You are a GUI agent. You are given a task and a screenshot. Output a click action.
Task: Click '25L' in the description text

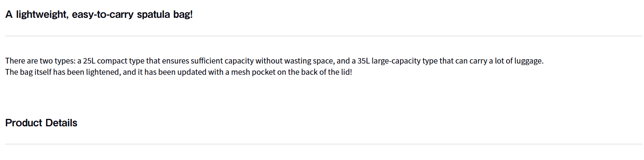point(89,61)
